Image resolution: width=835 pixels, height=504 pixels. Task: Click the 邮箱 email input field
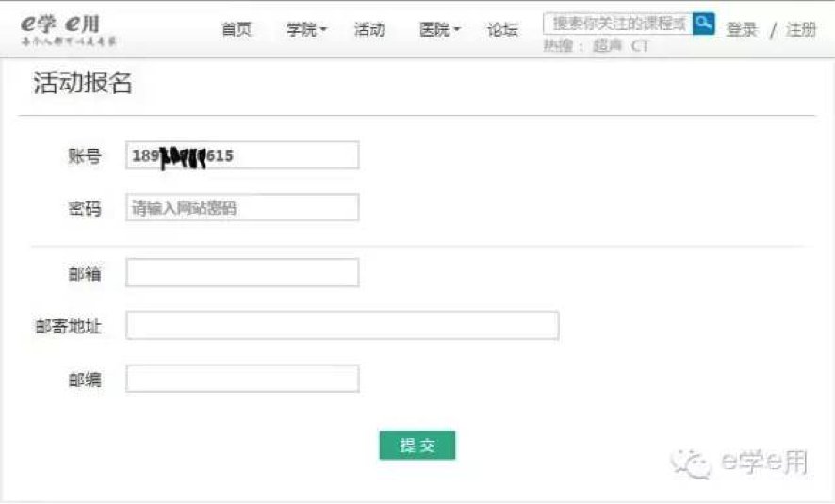242,273
